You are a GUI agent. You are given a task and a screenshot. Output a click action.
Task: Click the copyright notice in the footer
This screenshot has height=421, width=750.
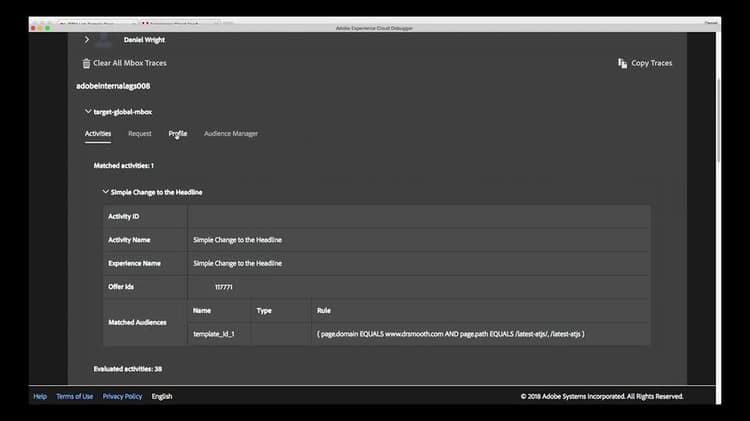[x=602, y=396]
